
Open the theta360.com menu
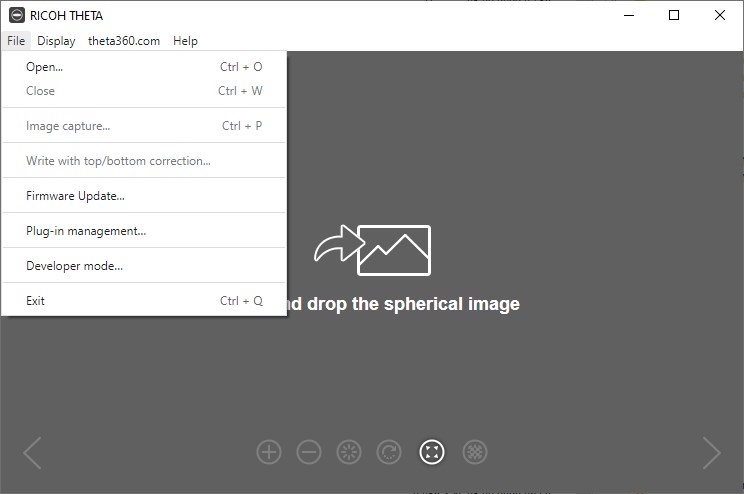coord(124,41)
